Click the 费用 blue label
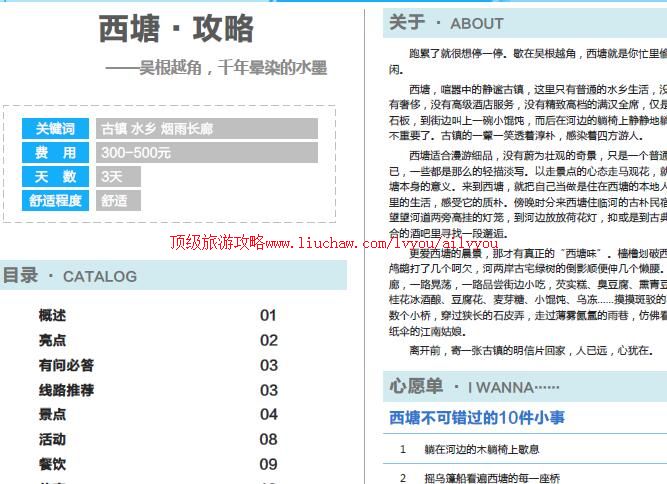 coord(56,153)
